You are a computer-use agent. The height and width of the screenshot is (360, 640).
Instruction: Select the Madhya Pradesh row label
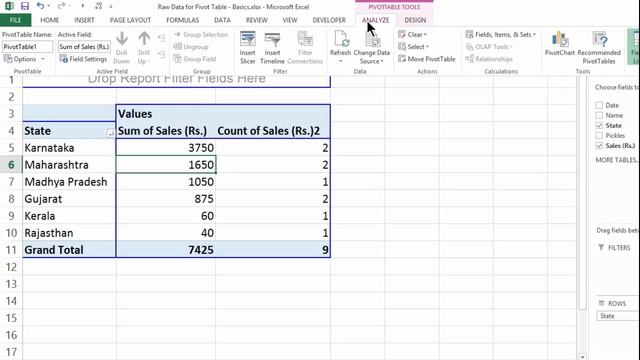[69, 182]
